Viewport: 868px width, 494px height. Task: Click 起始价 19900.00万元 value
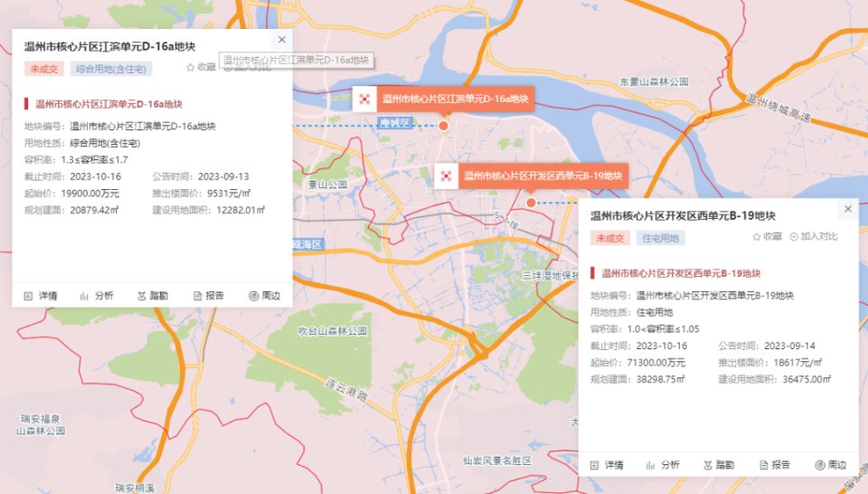90,194
